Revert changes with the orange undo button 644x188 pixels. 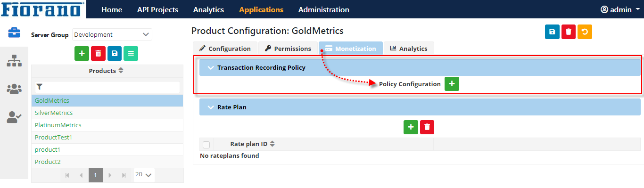coord(585,32)
